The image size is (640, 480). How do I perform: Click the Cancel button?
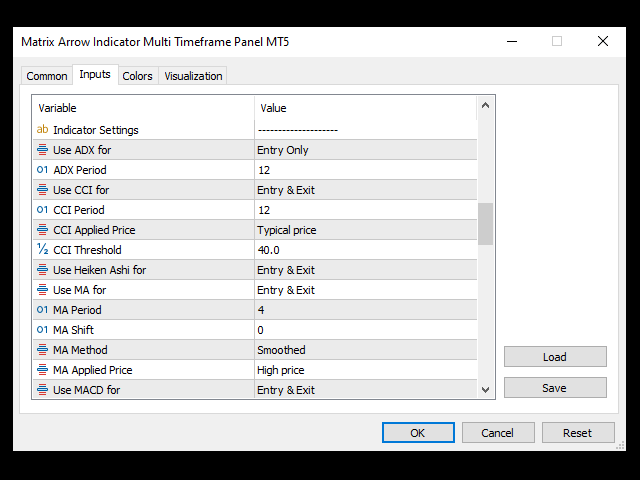click(498, 433)
